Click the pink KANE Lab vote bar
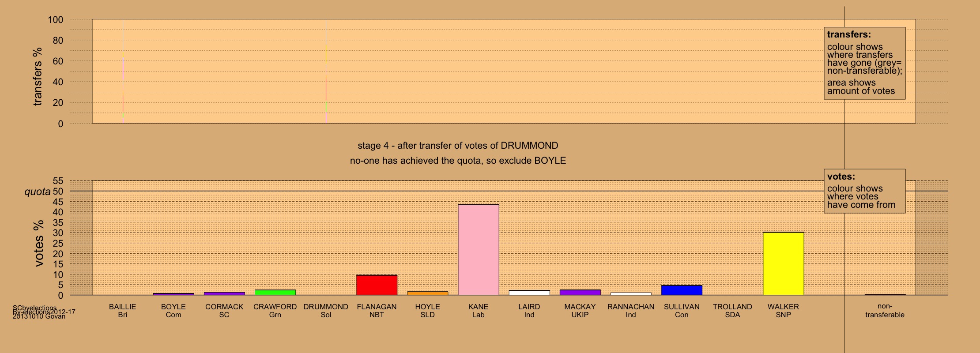Image resolution: width=980 pixels, height=353 pixels. (x=479, y=250)
